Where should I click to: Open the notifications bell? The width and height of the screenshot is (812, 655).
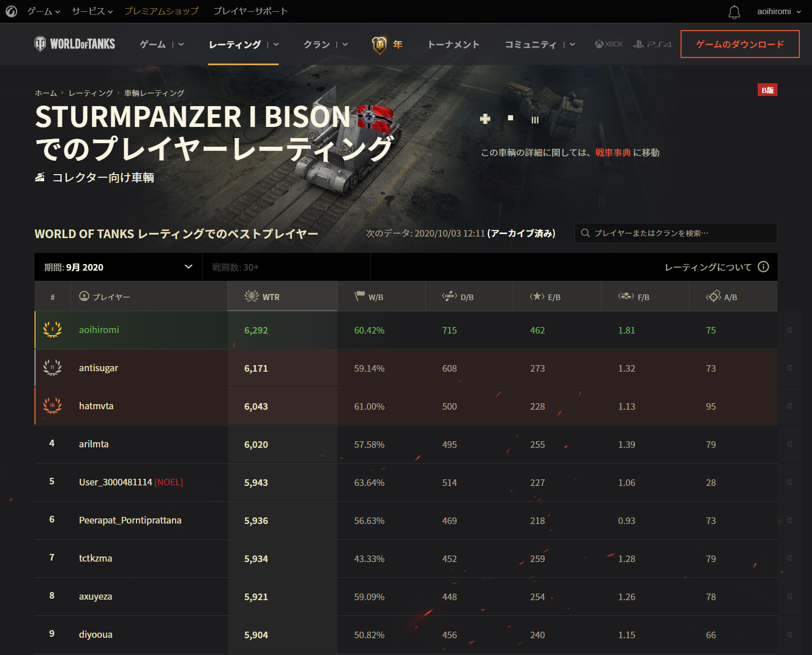tap(734, 12)
